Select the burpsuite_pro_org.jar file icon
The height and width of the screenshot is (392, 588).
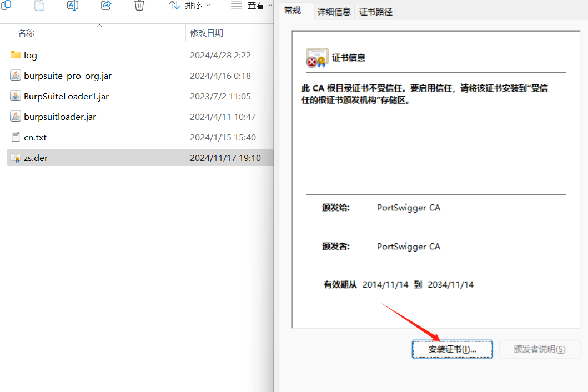pyautogui.click(x=16, y=76)
